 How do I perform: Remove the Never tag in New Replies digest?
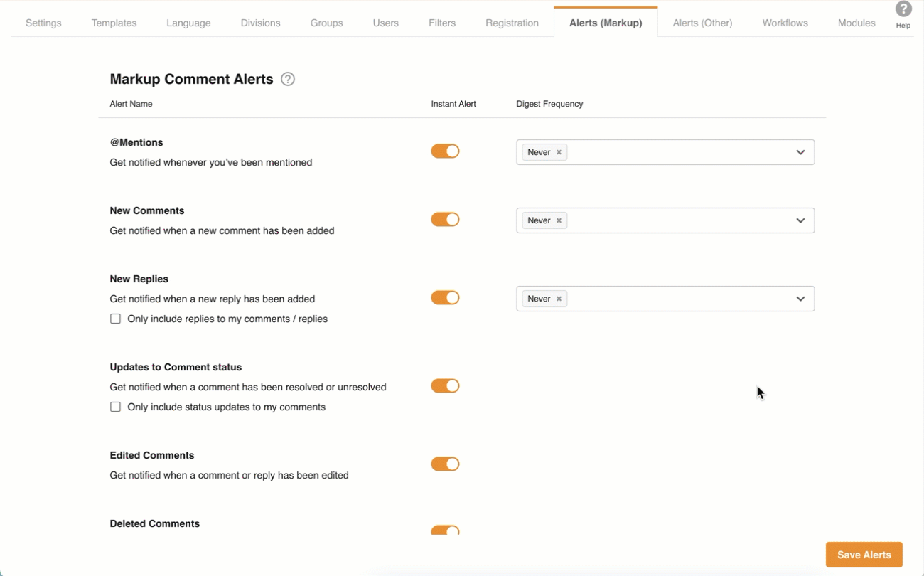point(559,299)
